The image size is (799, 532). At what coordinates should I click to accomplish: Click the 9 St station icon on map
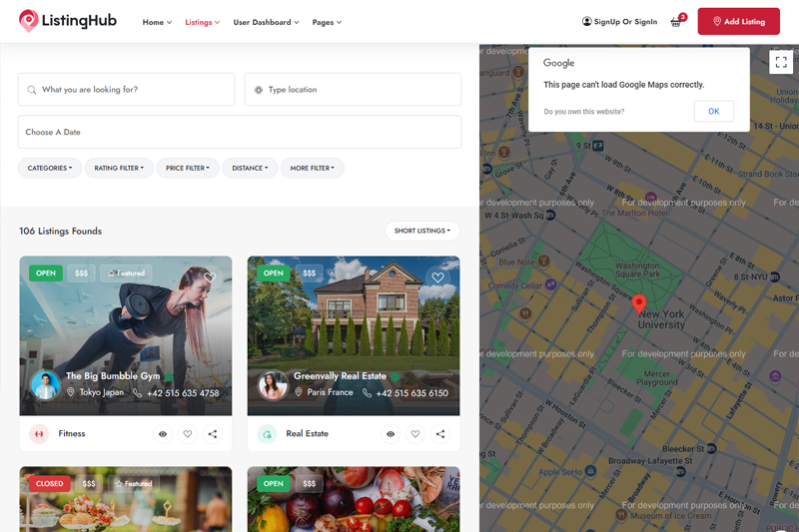[598, 146]
